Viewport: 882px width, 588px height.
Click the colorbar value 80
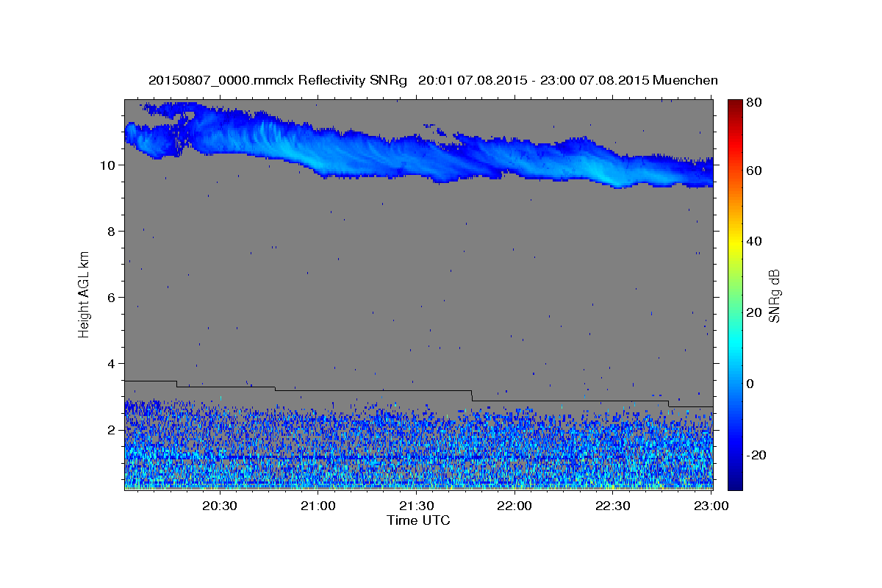tap(755, 103)
